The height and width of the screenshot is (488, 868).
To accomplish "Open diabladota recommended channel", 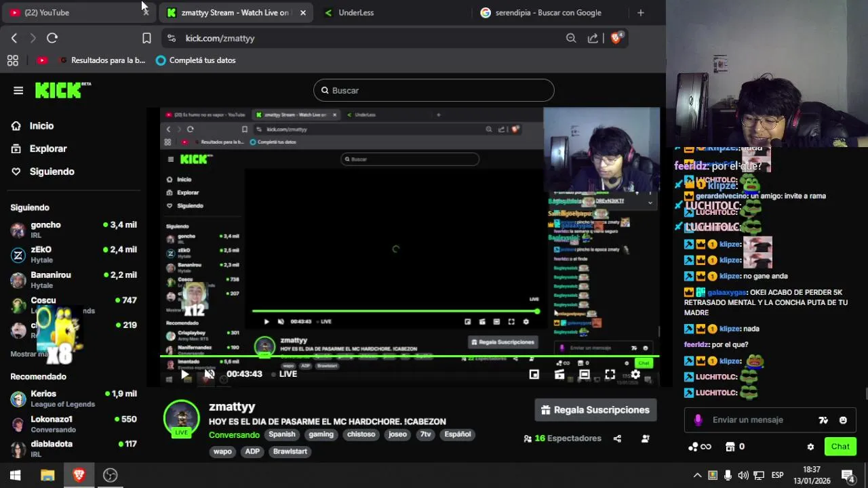I will (73, 449).
